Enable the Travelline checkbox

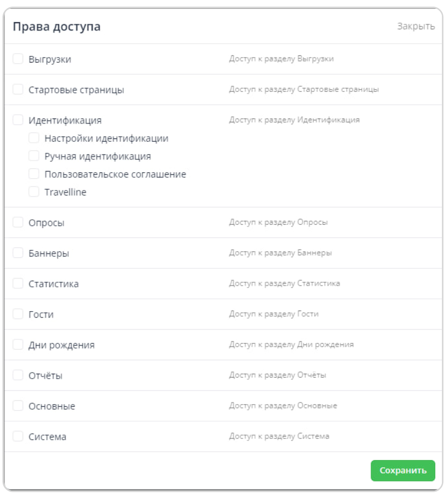[x=34, y=192]
